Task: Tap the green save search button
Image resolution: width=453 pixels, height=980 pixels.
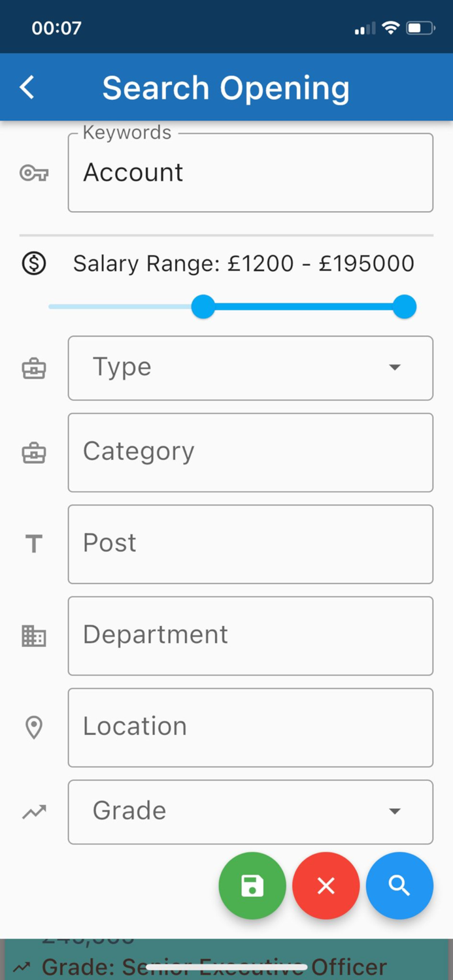Action: point(252,886)
